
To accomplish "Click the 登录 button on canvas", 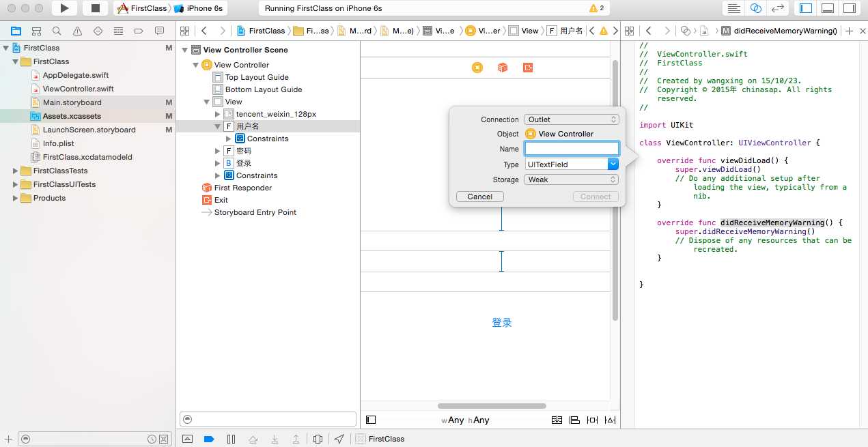I will pyautogui.click(x=502, y=323).
